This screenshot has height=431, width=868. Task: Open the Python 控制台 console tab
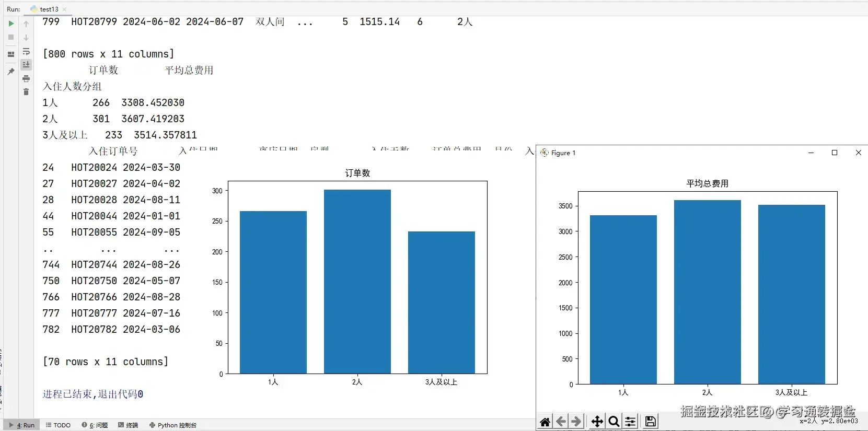point(173,425)
